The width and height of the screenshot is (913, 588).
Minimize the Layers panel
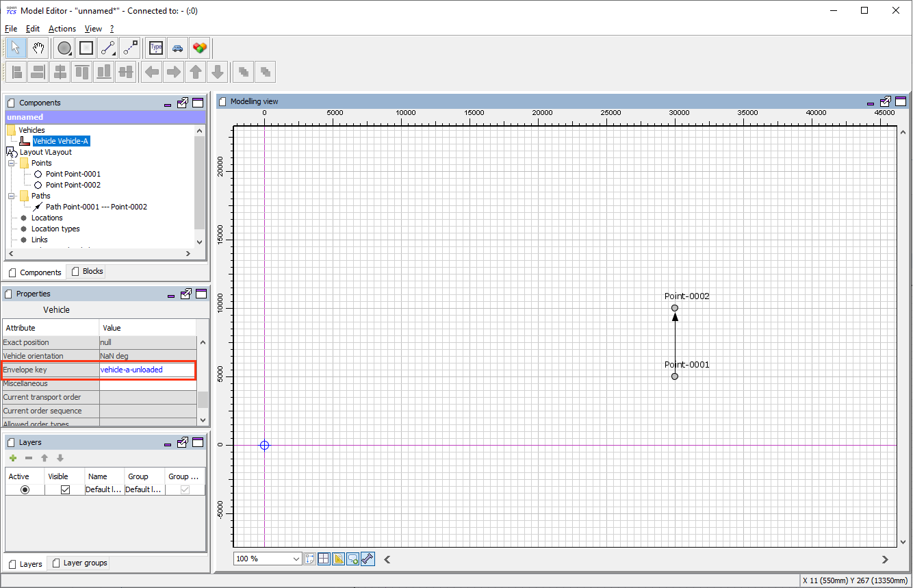tap(168, 444)
